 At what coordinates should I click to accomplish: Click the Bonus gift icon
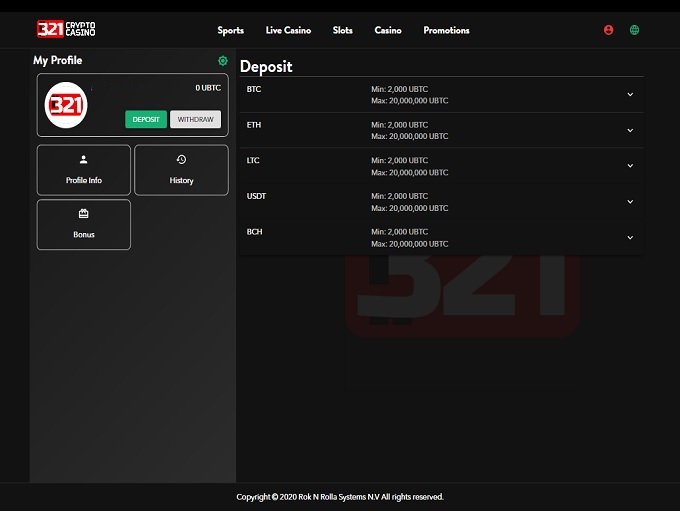[84, 214]
